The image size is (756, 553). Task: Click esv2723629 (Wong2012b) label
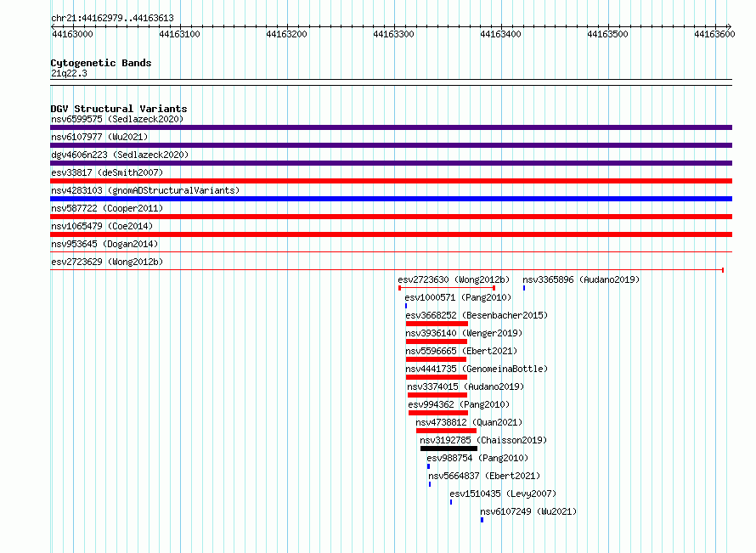pyautogui.click(x=107, y=262)
